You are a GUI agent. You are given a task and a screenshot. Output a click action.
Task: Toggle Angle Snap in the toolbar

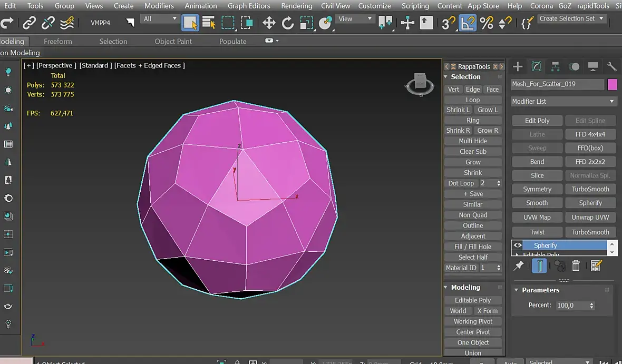[x=468, y=23]
